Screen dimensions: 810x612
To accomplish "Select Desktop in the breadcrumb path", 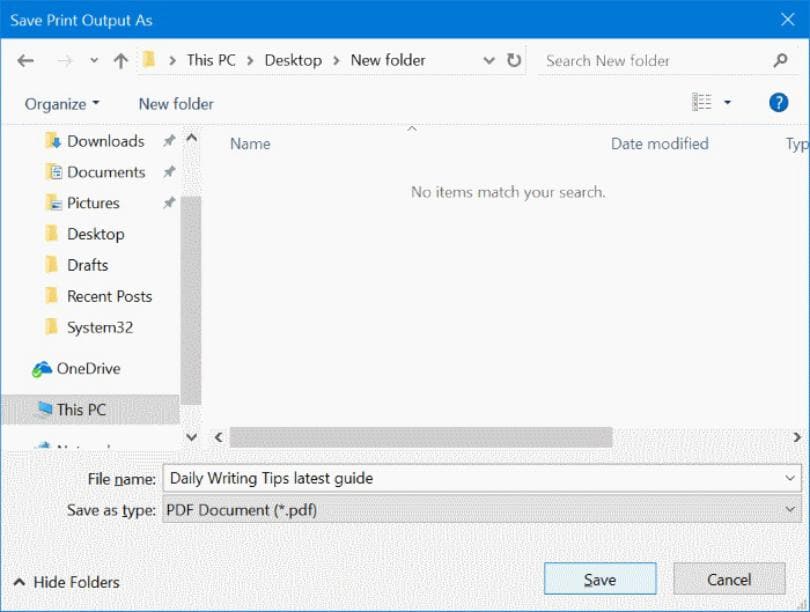I will (x=291, y=60).
